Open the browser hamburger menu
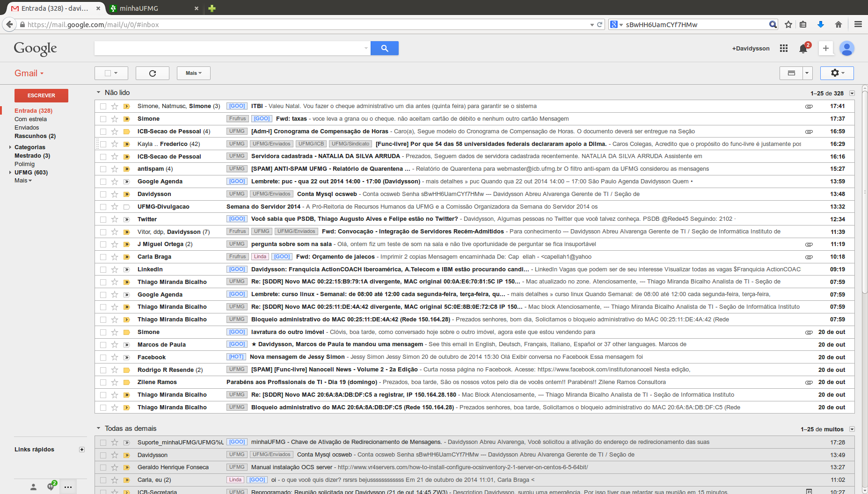This screenshot has width=868, height=494. coord(858,24)
